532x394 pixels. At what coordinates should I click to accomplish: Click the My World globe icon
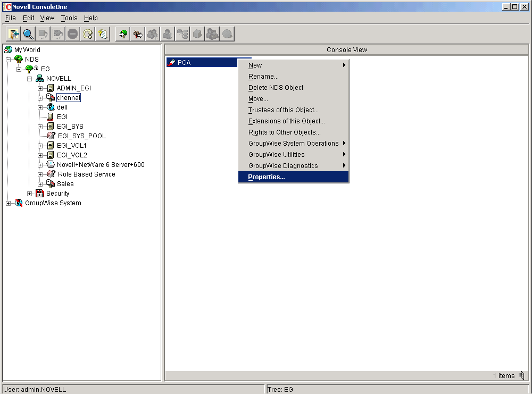[x=8, y=50]
